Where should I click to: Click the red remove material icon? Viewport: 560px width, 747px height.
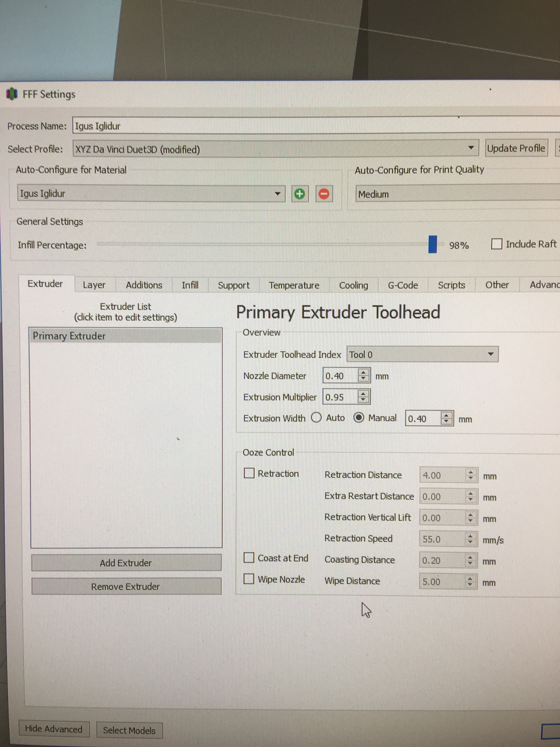coord(324,194)
